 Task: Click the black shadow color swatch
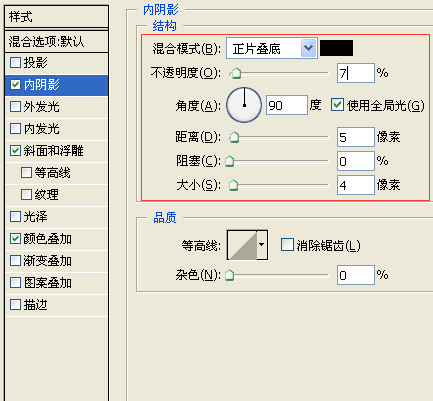tap(336, 48)
